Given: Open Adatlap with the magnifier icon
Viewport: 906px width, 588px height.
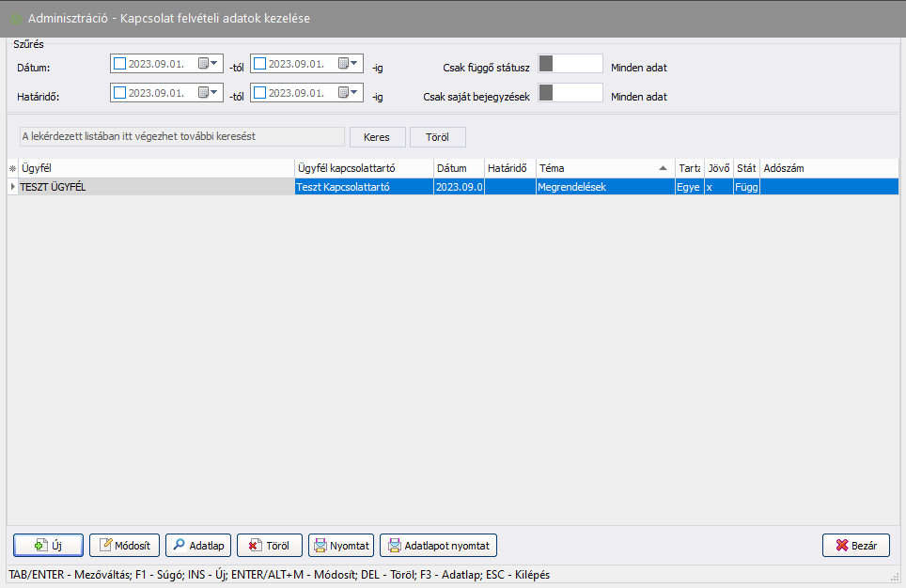Looking at the screenshot, I should 198,546.
